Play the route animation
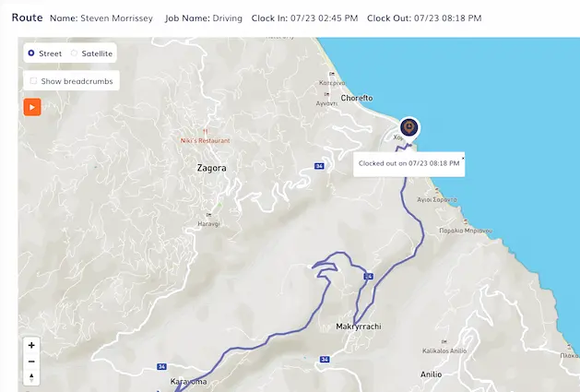The height and width of the screenshot is (392, 580). (32, 107)
